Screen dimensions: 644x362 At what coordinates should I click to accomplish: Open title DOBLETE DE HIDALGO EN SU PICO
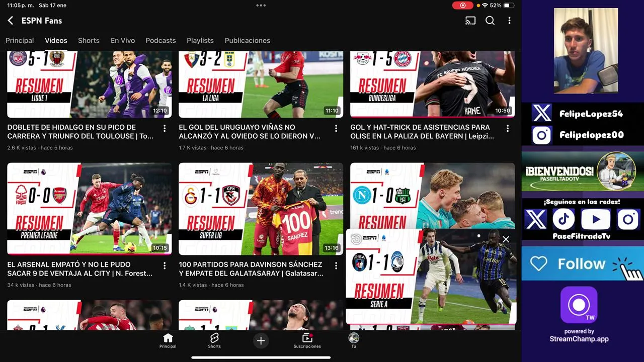click(80, 132)
